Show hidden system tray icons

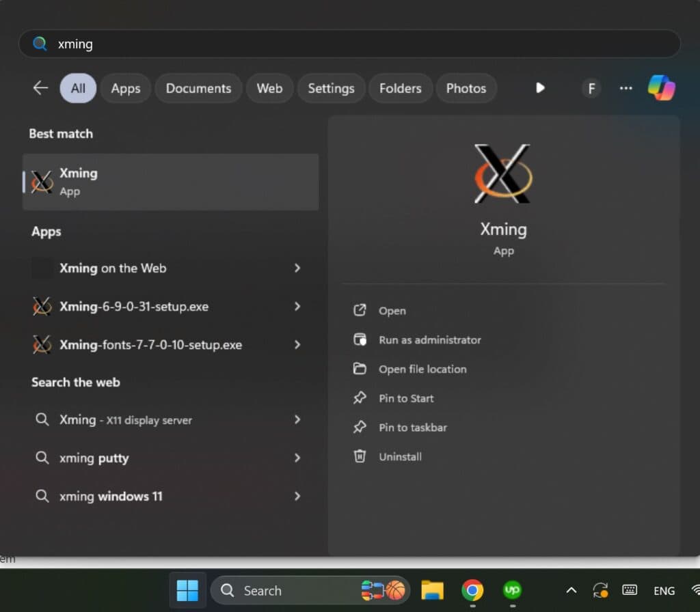click(x=571, y=591)
